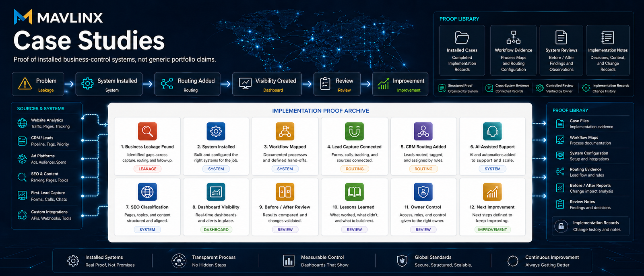Click the SEO & Content magnifier icon
Viewport: 644px width, 276px height.
coord(22,177)
